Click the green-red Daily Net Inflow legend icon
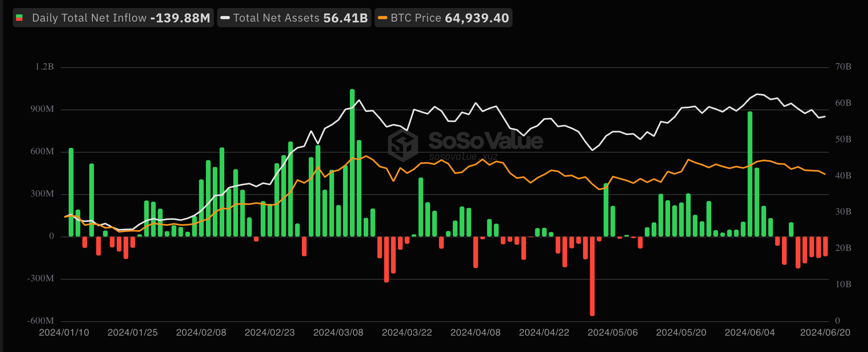This screenshot has height=352, width=868. click(x=19, y=18)
